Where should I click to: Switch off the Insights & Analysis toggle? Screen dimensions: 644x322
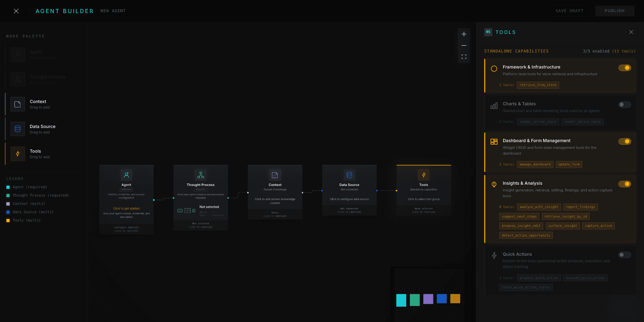(x=624, y=184)
